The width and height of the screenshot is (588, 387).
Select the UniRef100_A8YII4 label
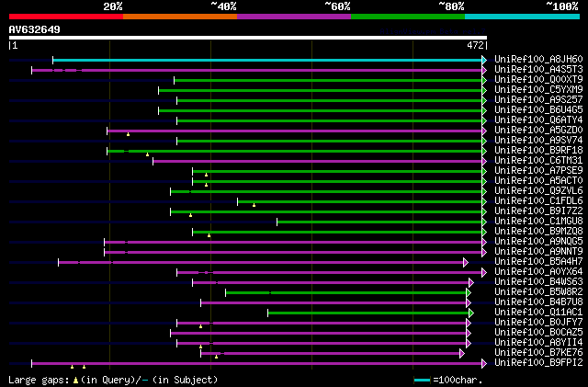coord(538,343)
